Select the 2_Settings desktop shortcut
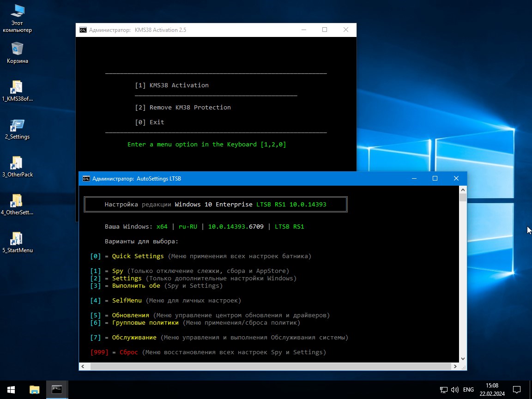 tap(17, 129)
